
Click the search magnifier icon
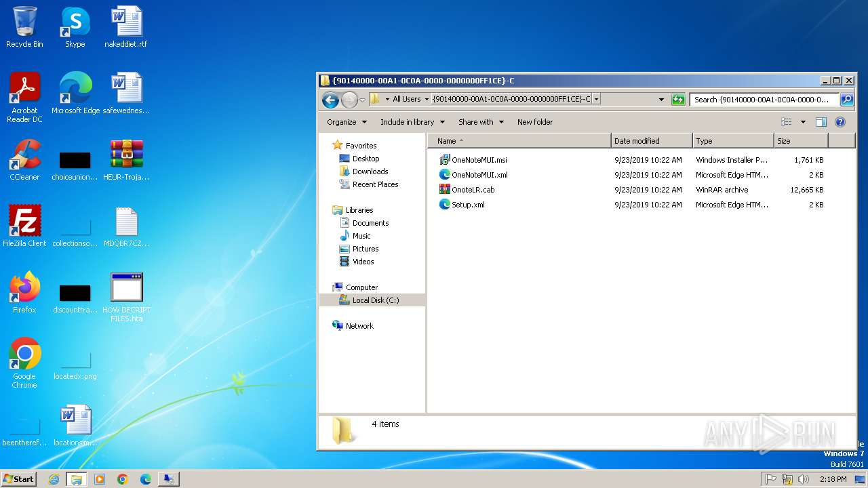coord(846,100)
